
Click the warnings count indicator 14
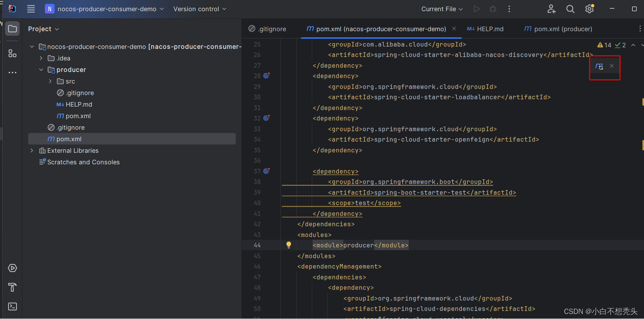pyautogui.click(x=604, y=45)
